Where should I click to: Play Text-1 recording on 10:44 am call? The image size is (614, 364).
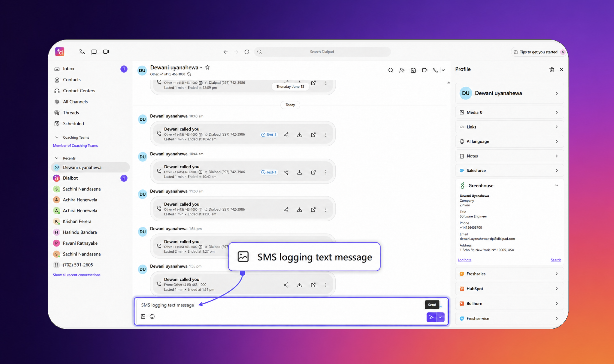coord(269,172)
